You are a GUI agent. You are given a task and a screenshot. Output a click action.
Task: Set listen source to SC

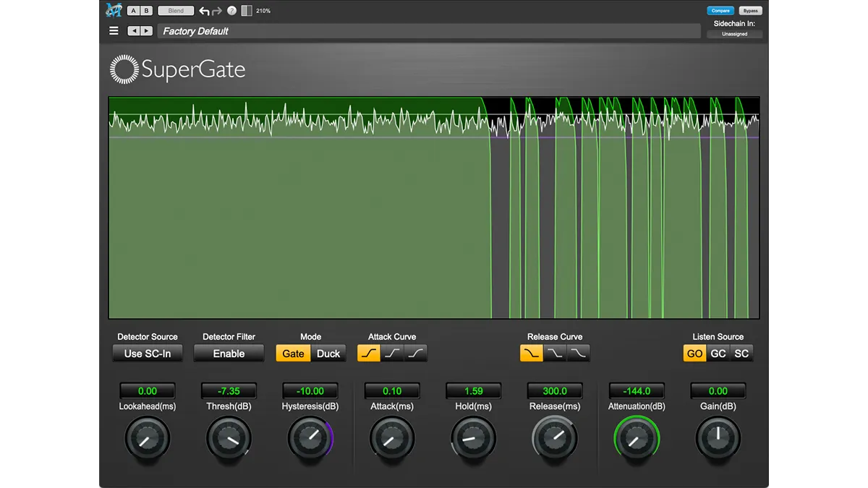click(741, 354)
